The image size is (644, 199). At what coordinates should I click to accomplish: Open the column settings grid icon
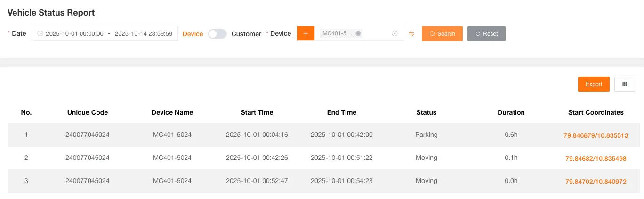[624, 84]
